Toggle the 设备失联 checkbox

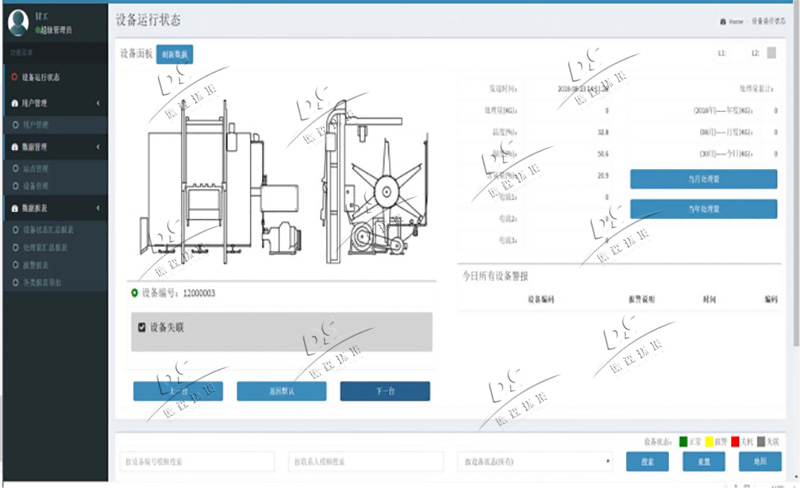pyautogui.click(x=142, y=327)
